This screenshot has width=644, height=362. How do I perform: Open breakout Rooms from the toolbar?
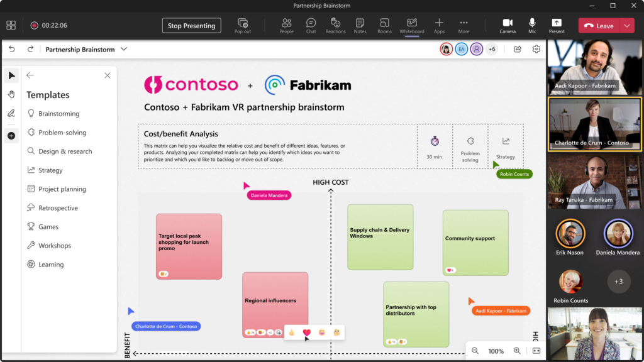click(x=384, y=25)
